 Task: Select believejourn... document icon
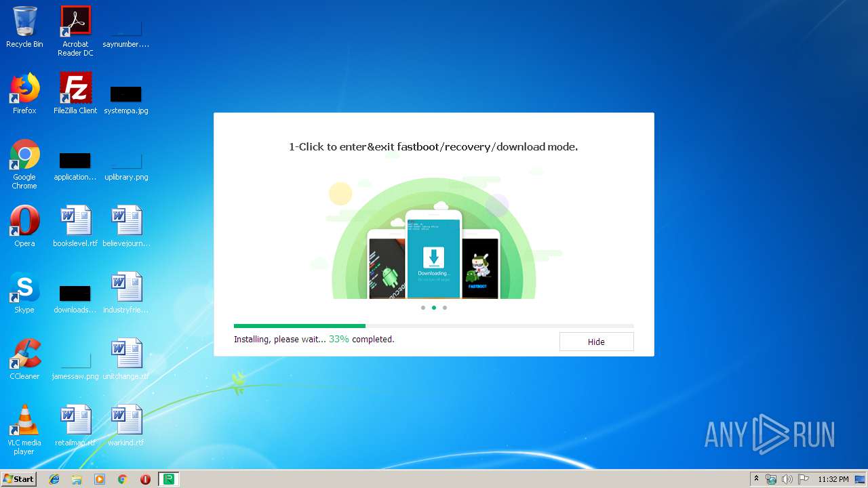point(126,226)
